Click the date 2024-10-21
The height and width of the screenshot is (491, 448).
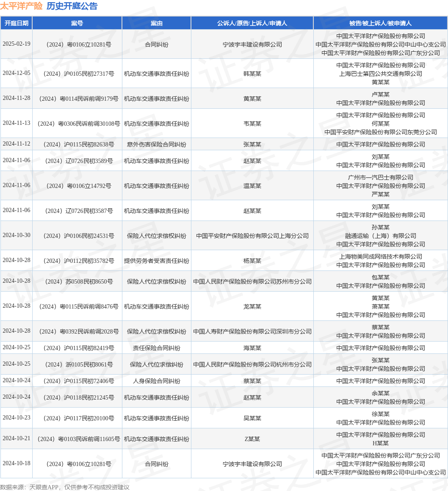[x=17, y=439]
